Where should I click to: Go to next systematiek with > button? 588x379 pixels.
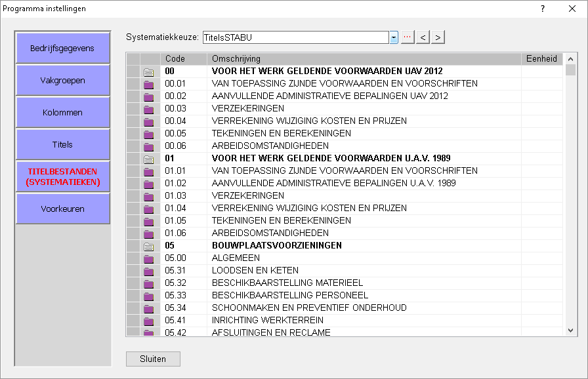pos(438,37)
